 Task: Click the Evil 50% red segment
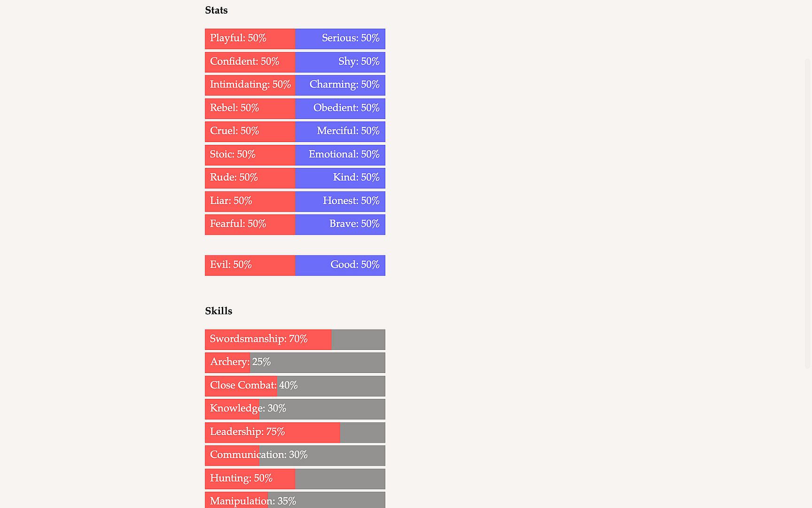point(250,265)
